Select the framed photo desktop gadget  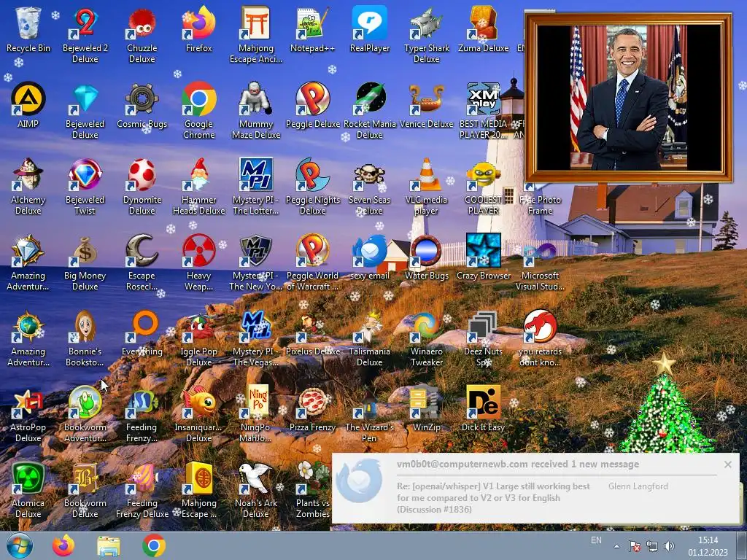coord(628,98)
